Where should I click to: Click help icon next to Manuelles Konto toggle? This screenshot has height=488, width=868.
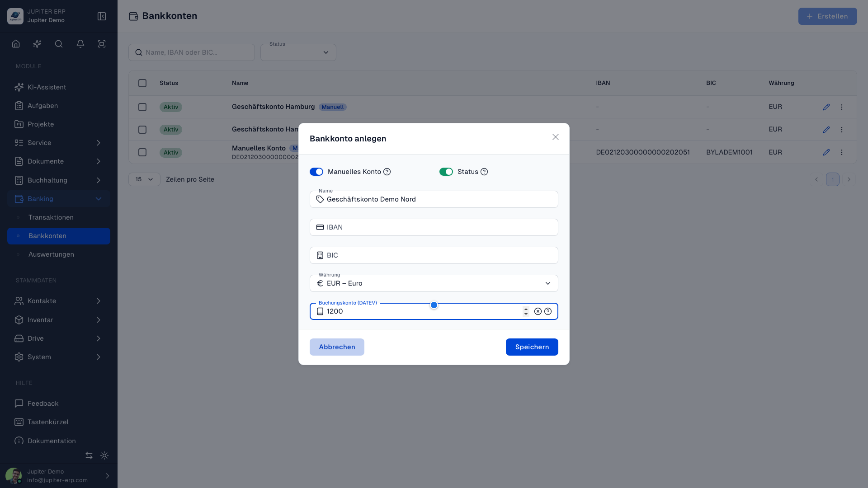pos(387,172)
